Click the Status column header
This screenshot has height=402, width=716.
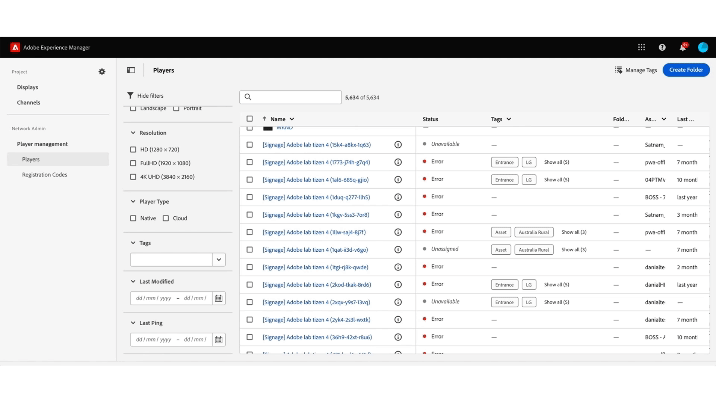(x=430, y=119)
